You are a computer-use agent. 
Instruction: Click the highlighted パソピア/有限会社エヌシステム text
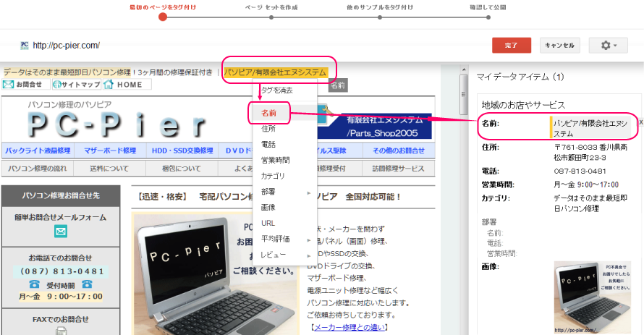pyautogui.click(x=276, y=72)
